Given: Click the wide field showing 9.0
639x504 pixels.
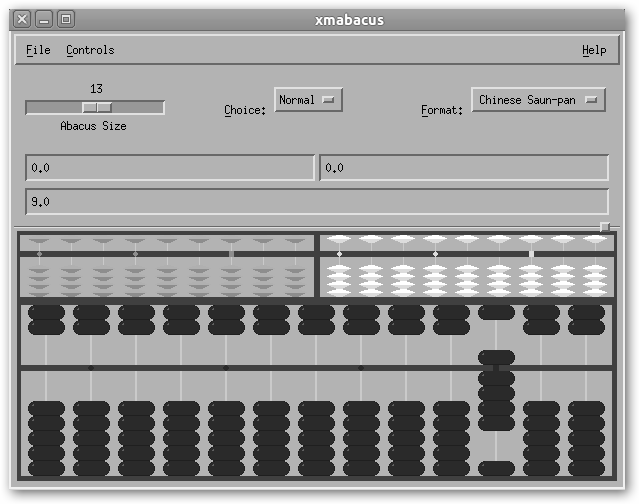Looking at the screenshot, I should 317,202.
